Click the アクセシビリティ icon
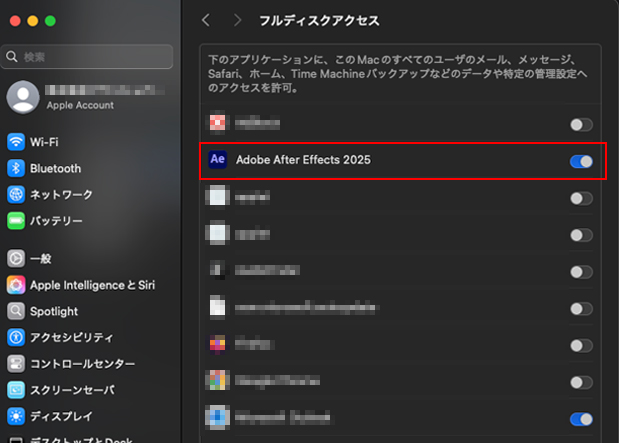This screenshot has width=619, height=443. (16, 337)
